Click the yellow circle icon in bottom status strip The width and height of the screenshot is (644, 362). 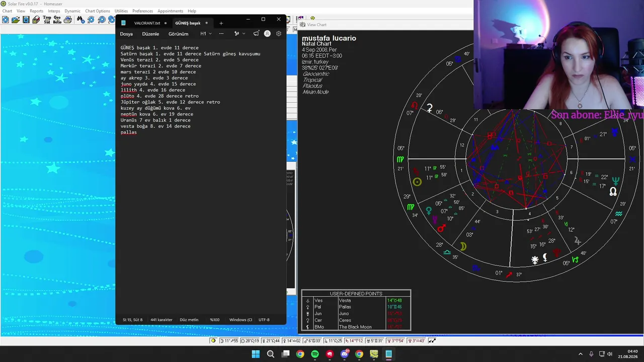coord(213,341)
